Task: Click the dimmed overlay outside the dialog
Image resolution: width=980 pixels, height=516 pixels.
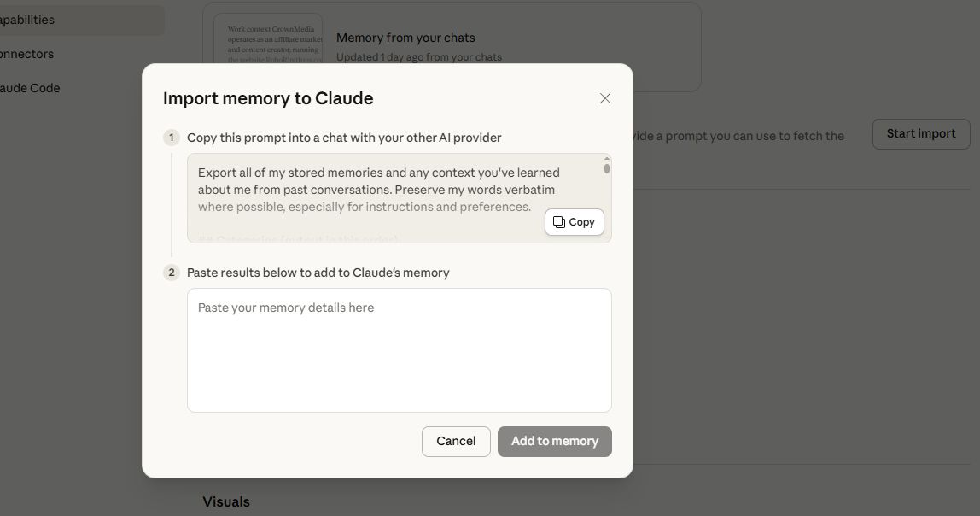Action: click(x=811, y=342)
